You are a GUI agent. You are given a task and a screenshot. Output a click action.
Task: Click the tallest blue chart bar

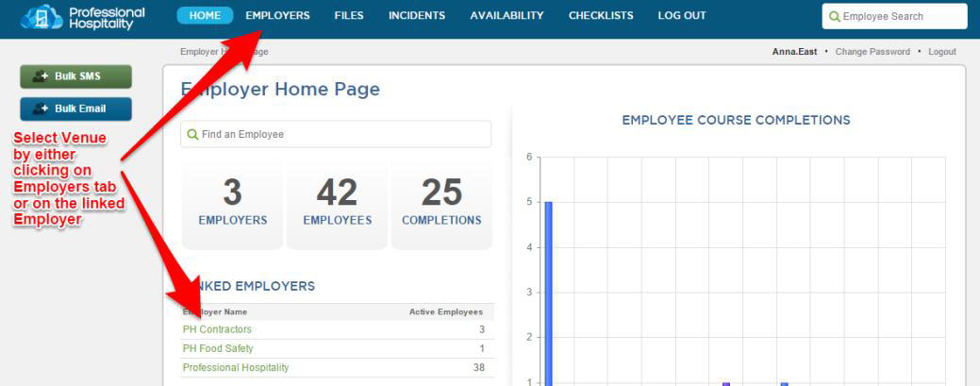(548, 293)
